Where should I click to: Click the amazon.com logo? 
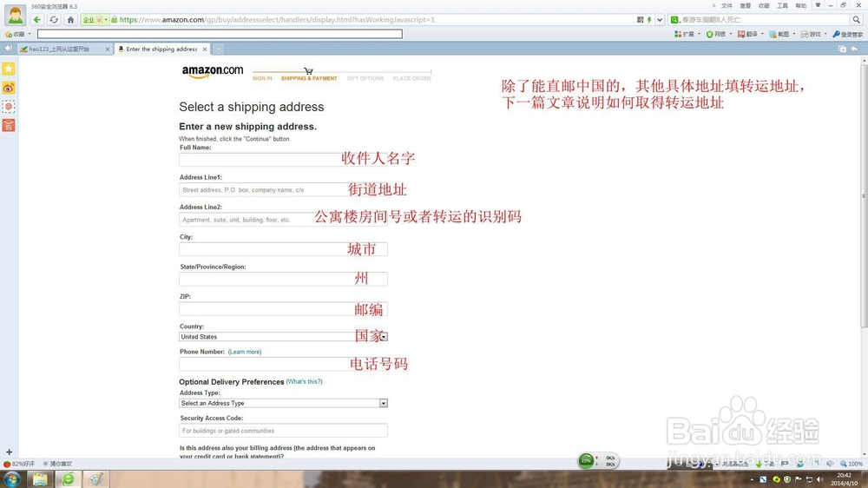pos(213,72)
